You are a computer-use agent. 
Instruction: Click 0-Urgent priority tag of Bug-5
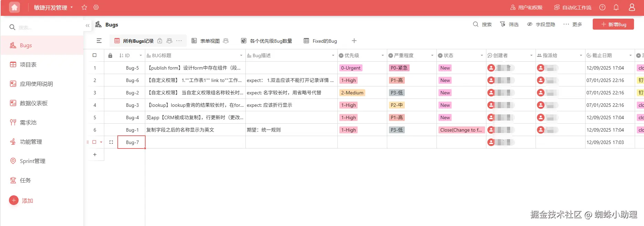351,68
